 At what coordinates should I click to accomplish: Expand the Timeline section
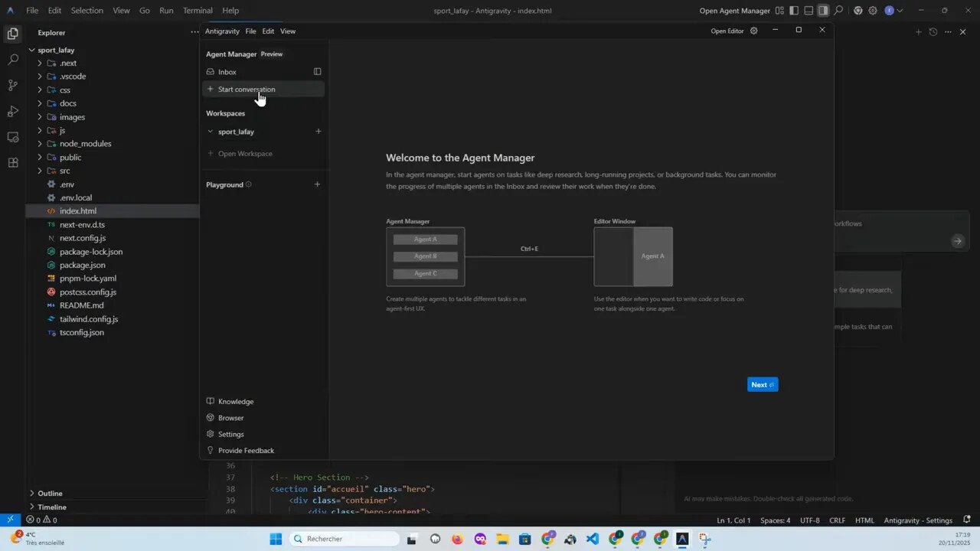coord(51,507)
